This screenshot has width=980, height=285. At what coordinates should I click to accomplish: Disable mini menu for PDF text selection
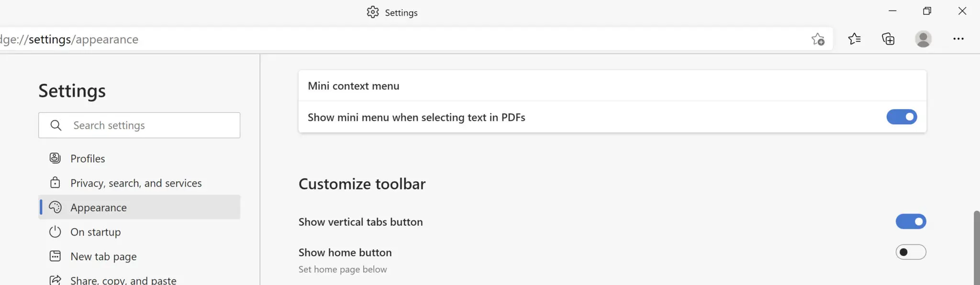pos(902,117)
